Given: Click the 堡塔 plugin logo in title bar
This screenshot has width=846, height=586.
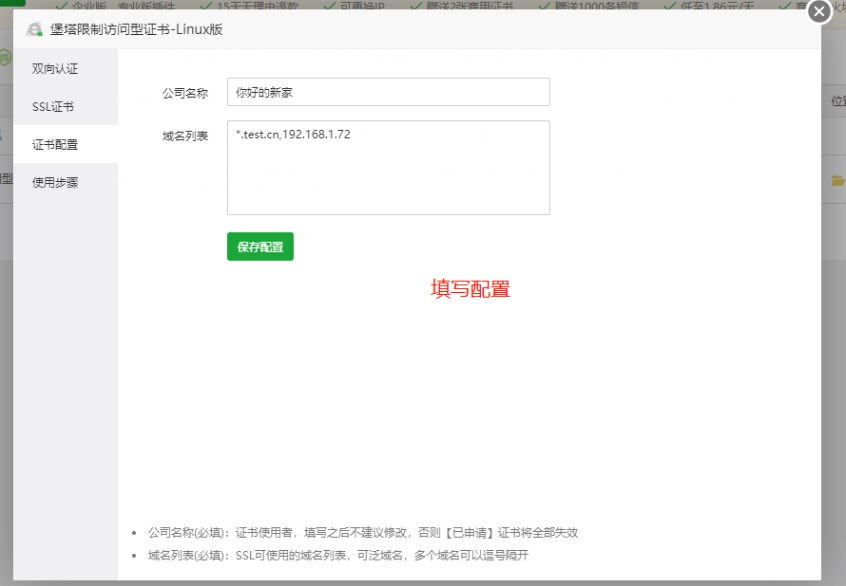Looking at the screenshot, I should click(35, 29).
